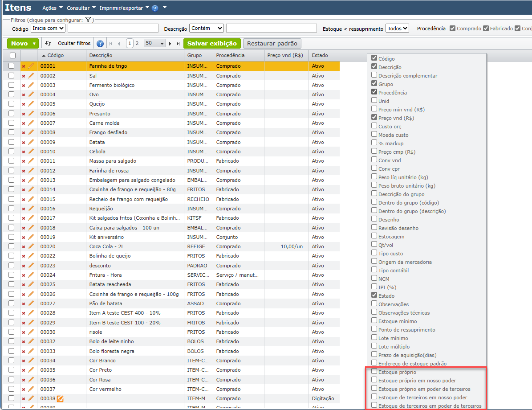Edit item 00002 Sal with pencil icon
532x410 pixels.
pyautogui.click(x=31, y=75)
